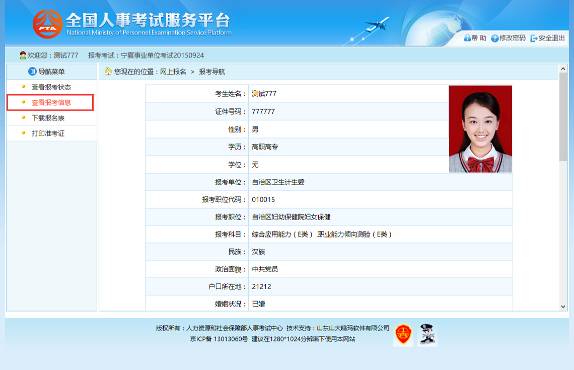The height and width of the screenshot is (370, 574).
Task: Open 打印准考证 menu item
Action: (x=48, y=133)
